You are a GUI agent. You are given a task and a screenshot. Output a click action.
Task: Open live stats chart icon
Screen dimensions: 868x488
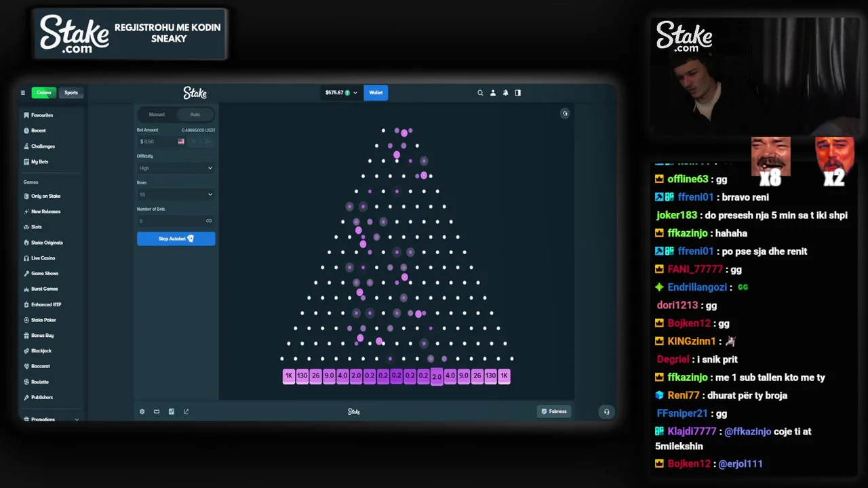172,411
